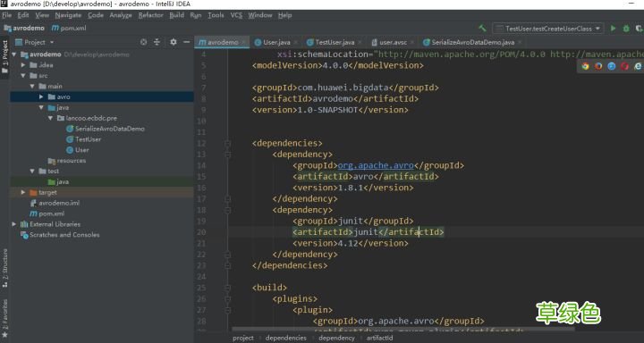644x343 pixels.
Task: Open Project panel settings gear
Action: [174, 42]
